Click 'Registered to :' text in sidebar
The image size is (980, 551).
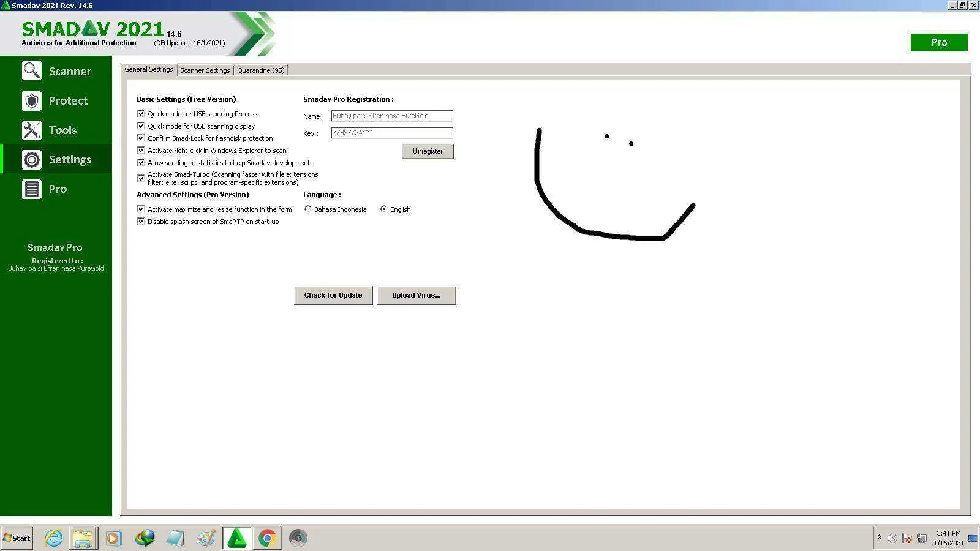pos(58,261)
